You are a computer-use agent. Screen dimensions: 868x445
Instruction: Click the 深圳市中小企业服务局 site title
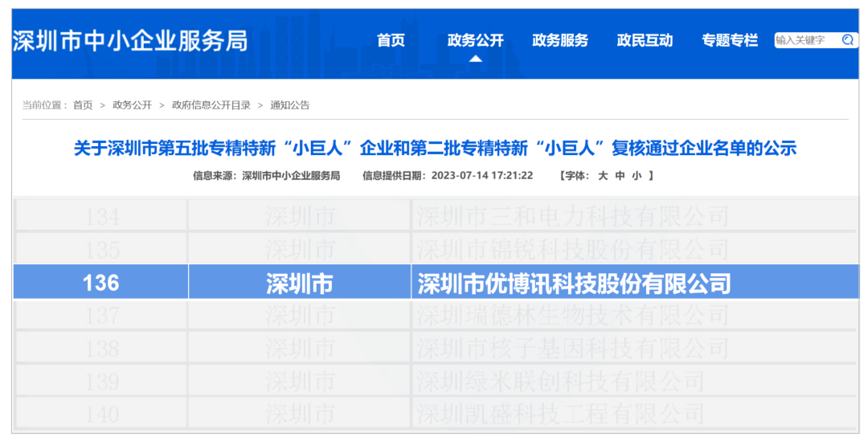point(130,41)
